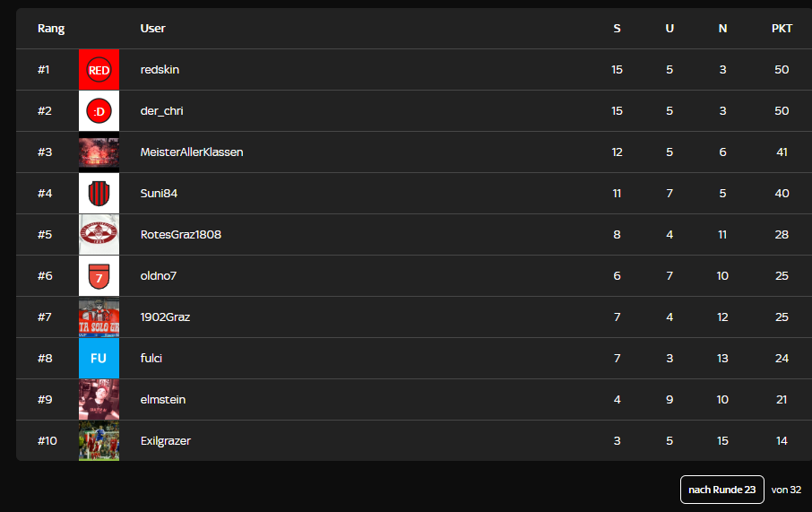Click RotesGraz1808's club crest avatar
This screenshot has height=512, width=812.
coord(99,235)
